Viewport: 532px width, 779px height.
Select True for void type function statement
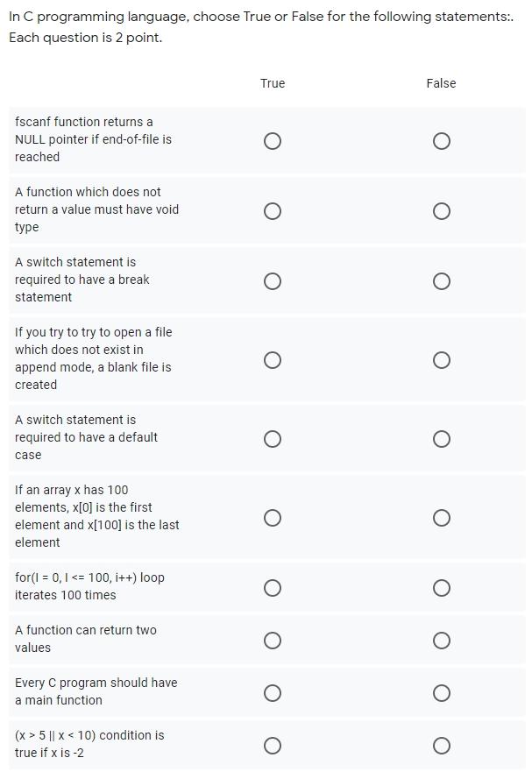tap(273, 211)
